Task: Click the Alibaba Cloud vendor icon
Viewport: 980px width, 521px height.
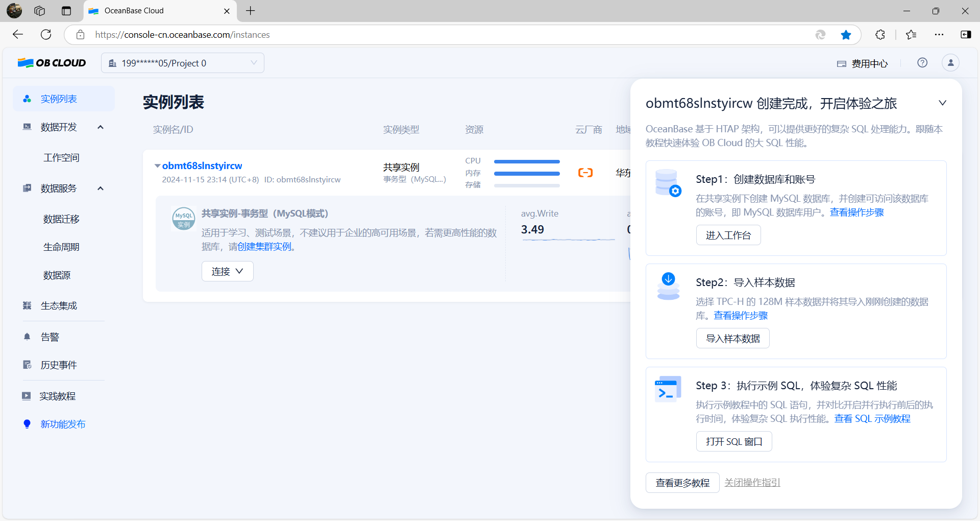Action: pyautogui.click(x=585, y=173)
